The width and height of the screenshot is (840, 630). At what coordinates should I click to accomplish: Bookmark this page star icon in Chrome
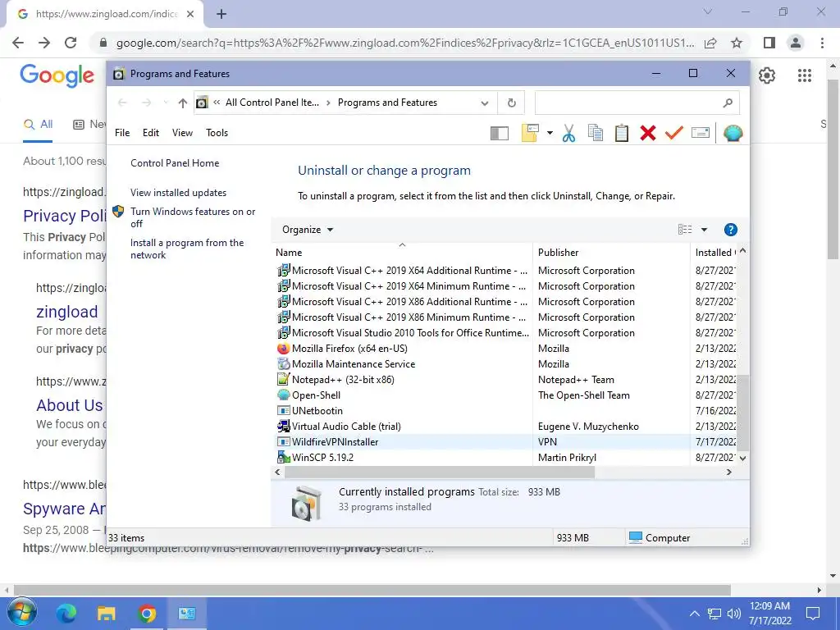[x=737, y=43]
